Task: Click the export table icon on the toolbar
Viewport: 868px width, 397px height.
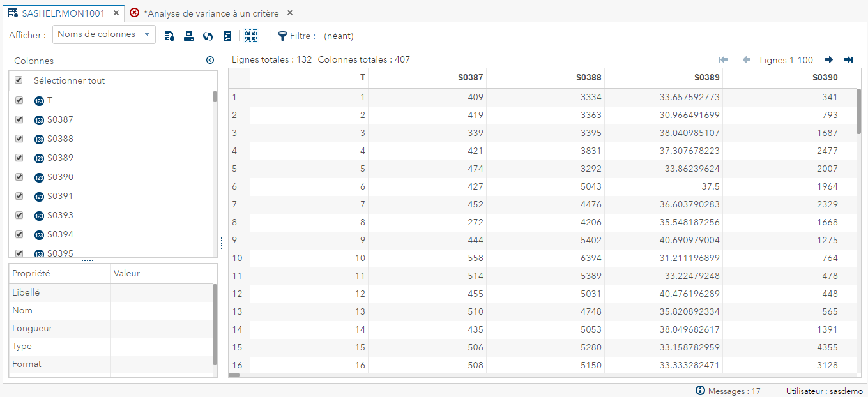Action: [x=169, y=36]
